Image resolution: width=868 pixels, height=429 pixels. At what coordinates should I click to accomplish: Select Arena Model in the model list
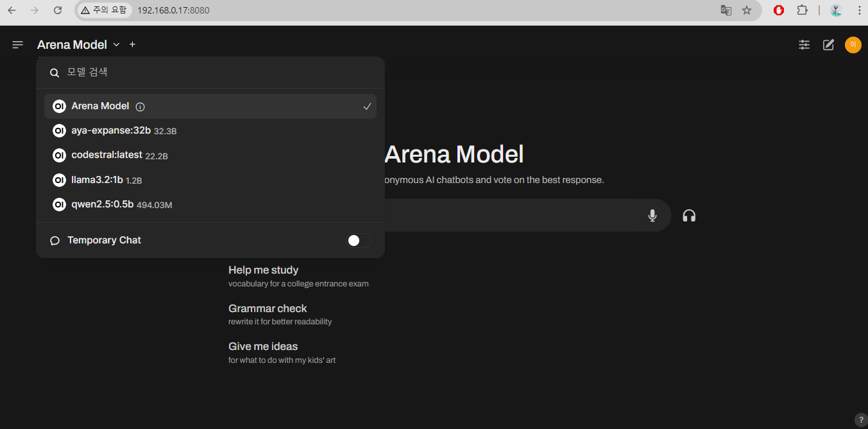click(x=210, y=106)
